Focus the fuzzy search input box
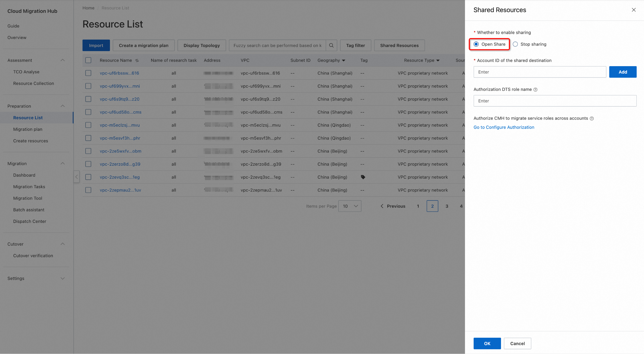The image size is (644, 354). point(277,45)
